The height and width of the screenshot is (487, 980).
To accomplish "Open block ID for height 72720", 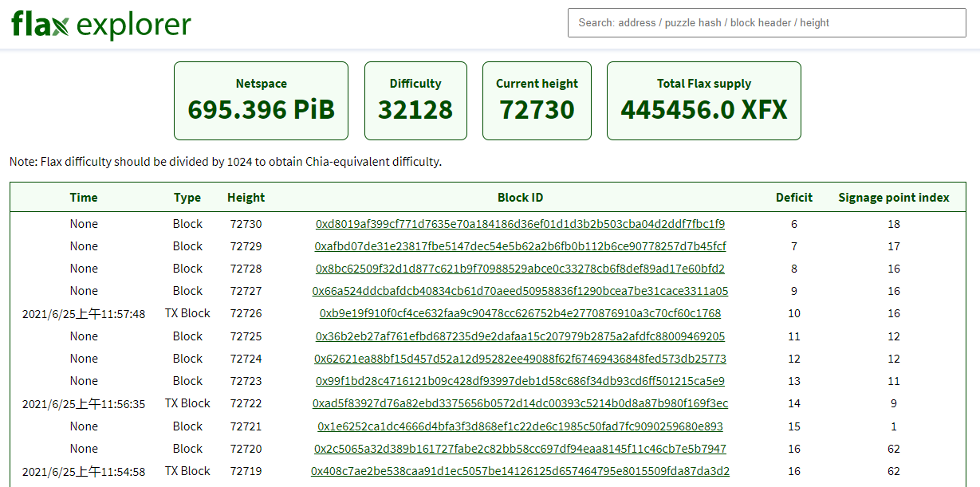I will 520,449.
